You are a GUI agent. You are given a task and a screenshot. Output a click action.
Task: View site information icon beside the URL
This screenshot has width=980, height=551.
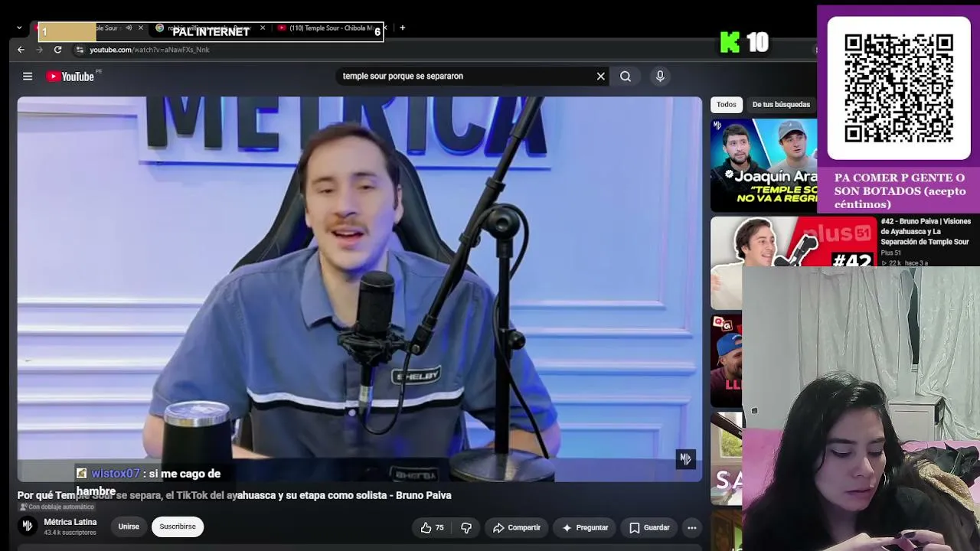tap(80, 50)
